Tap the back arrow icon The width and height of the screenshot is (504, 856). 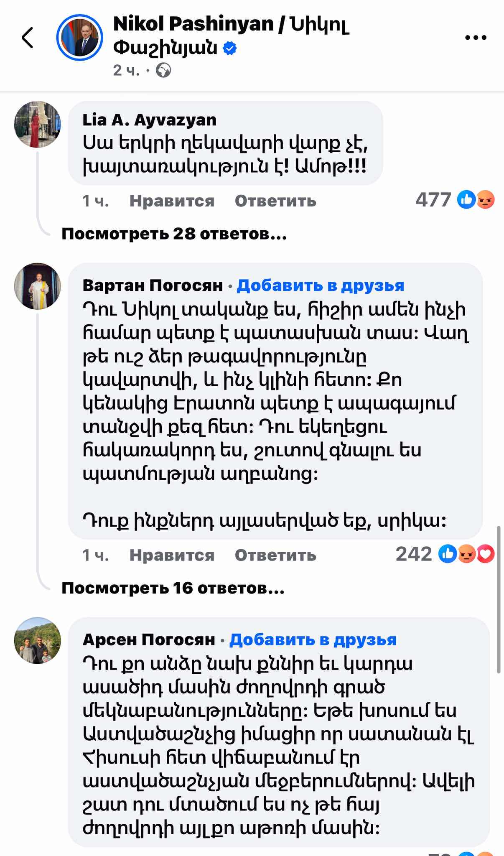click(x=28, y=38)
